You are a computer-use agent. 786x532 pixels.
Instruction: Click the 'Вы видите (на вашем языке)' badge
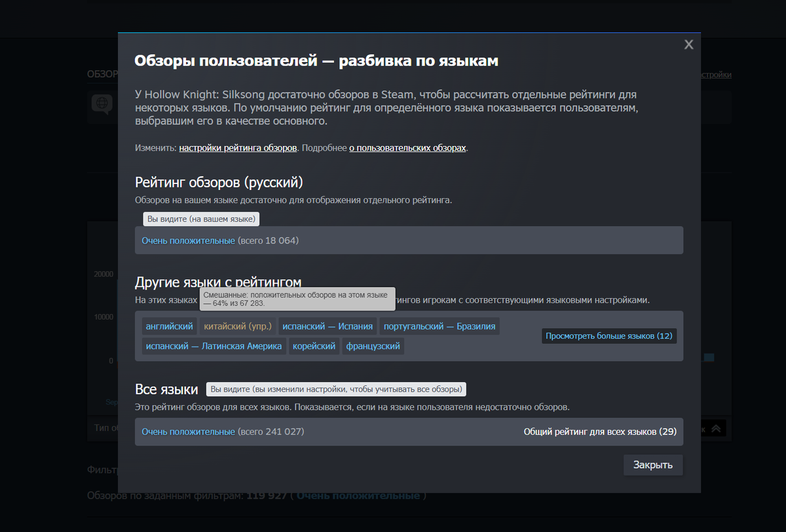coord(202,219)
